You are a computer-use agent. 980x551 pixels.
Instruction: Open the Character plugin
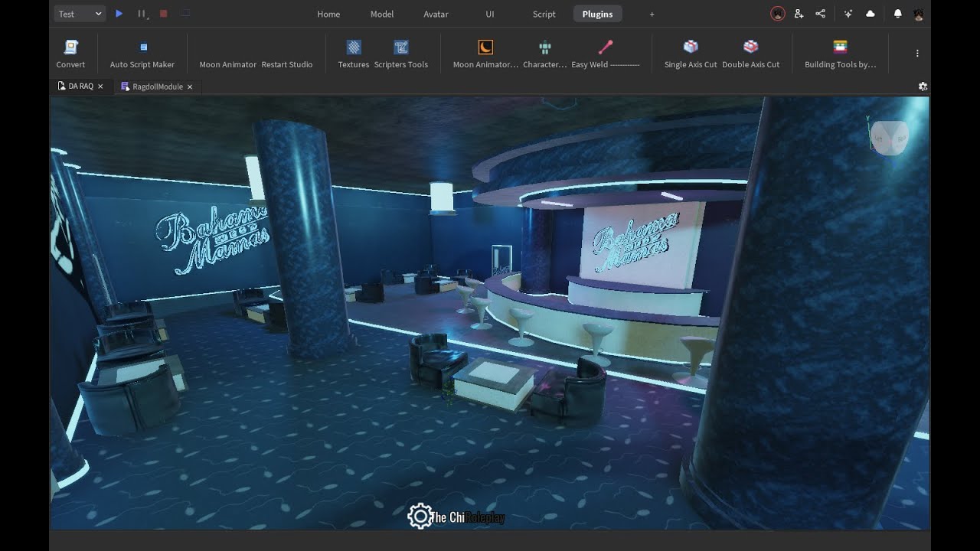pyautogui.click(x=545, y=54)
